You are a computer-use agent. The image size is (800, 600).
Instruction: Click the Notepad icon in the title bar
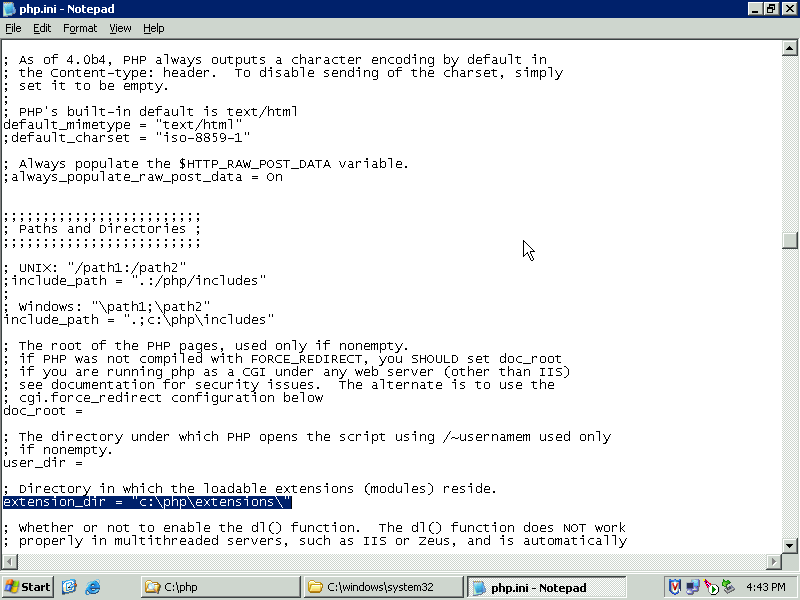click(9, 9)
